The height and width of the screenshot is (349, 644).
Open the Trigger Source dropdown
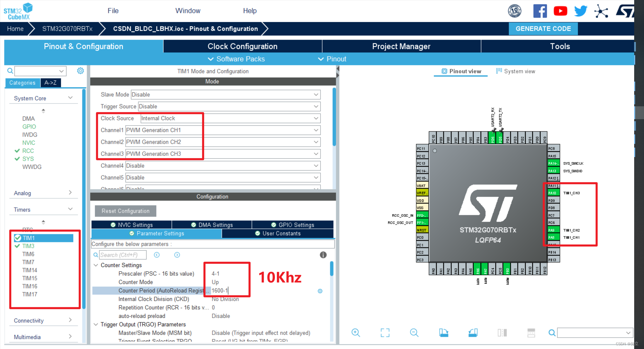[x=229, y=106]
